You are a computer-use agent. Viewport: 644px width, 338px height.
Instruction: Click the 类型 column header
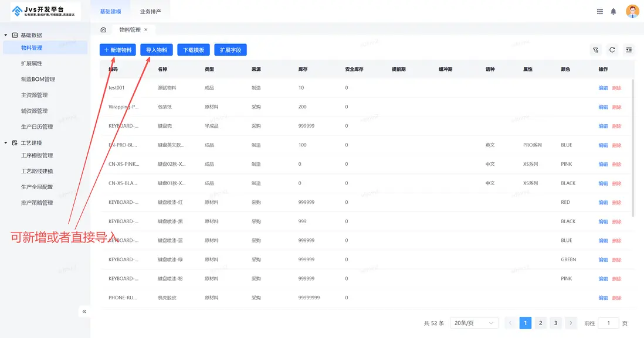point(209,69)
